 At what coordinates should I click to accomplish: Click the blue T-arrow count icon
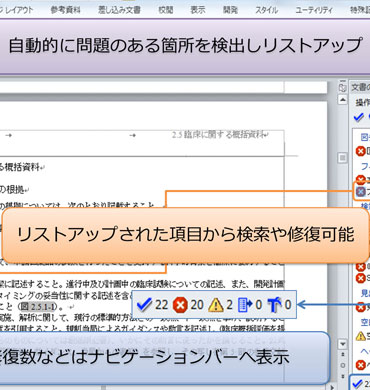(274, 305)
